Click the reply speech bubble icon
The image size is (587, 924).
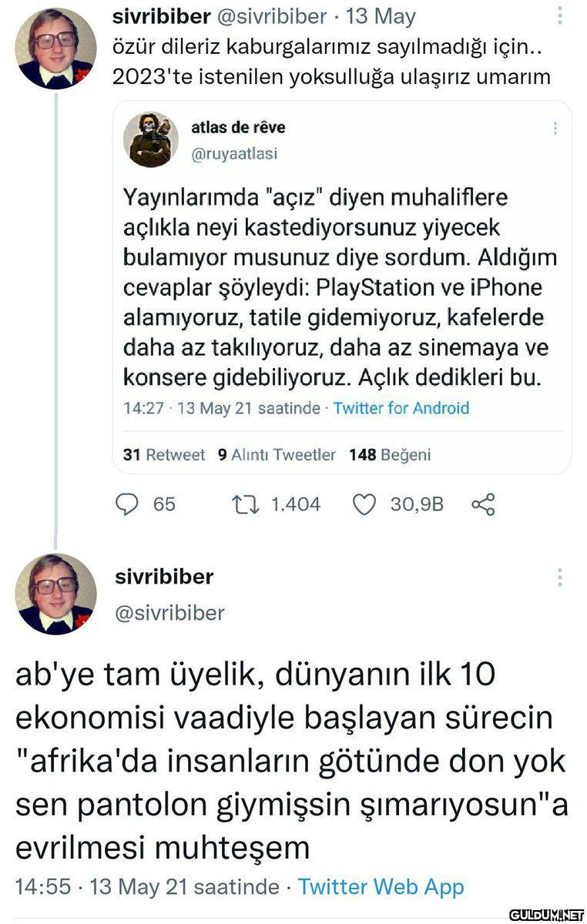click(x=126, y=504)
